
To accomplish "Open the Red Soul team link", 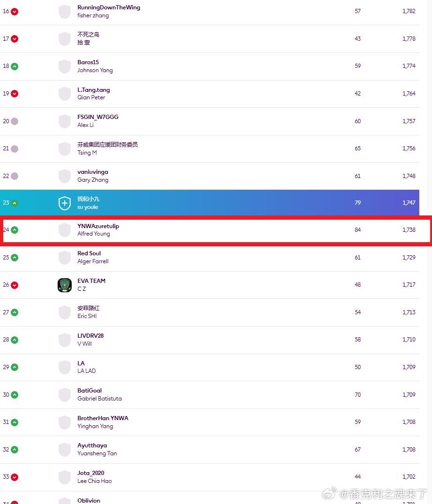I will pos(89,253).
